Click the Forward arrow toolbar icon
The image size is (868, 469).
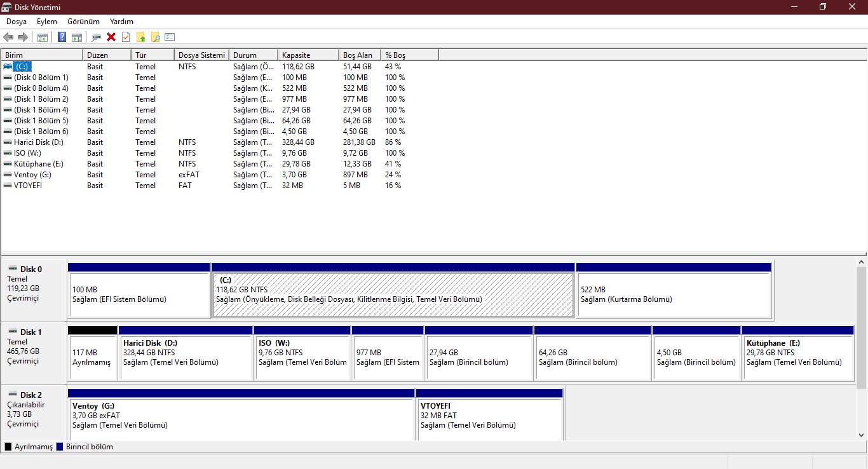coord(23,37)
